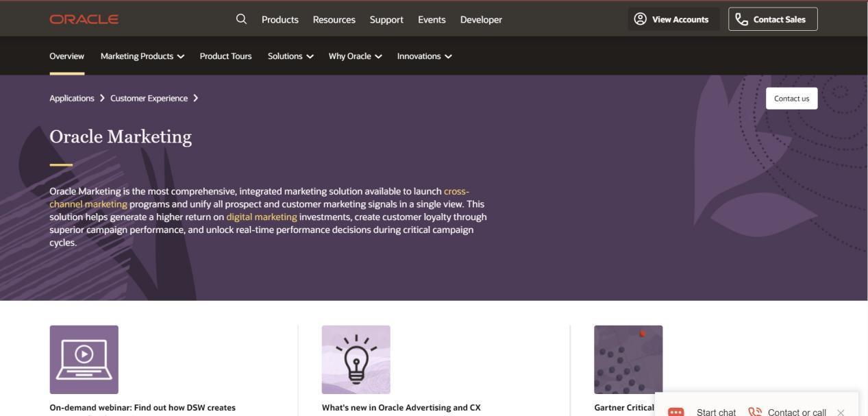
Task: Click the chevron after Customer Experience breadcrumb
Action: click(195, 98)
